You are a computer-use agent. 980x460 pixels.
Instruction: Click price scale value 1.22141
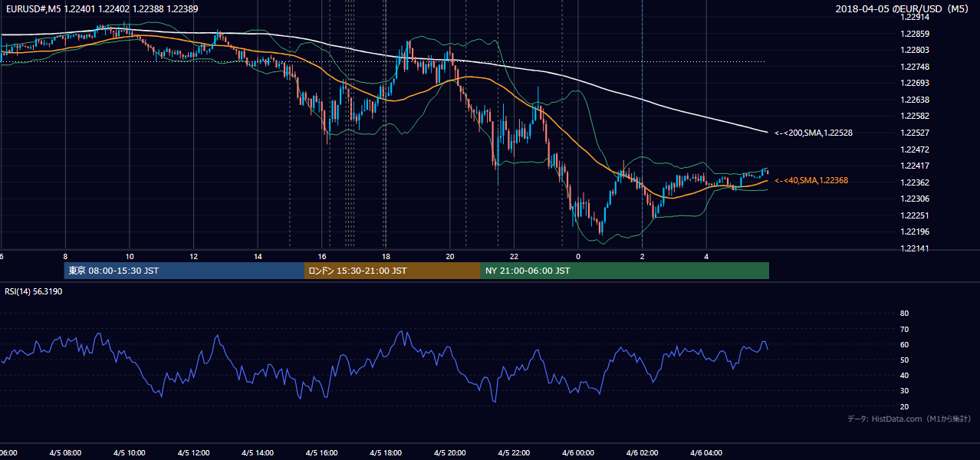(915, 248)
